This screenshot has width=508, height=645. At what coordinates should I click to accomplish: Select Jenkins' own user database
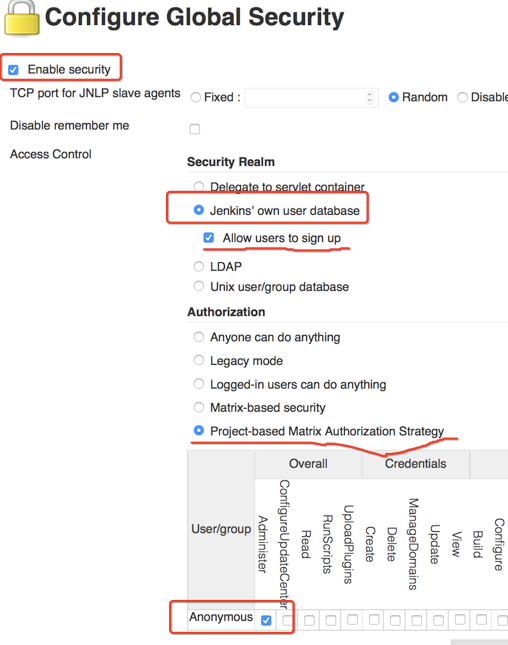click(199, 210)
